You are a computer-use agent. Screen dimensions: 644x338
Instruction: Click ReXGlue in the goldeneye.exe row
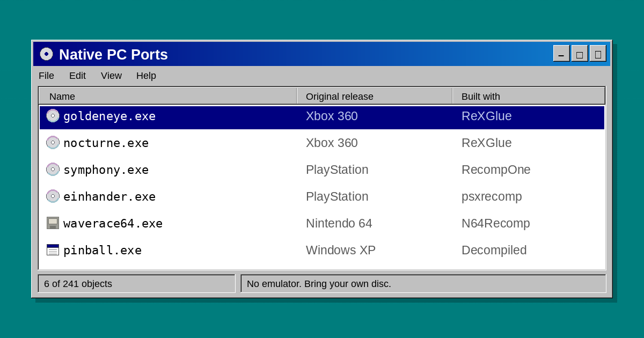tap(487, 116)
